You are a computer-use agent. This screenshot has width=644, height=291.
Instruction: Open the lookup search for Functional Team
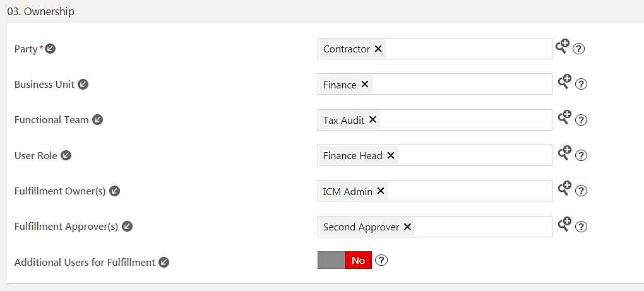(x=564, y=117)
